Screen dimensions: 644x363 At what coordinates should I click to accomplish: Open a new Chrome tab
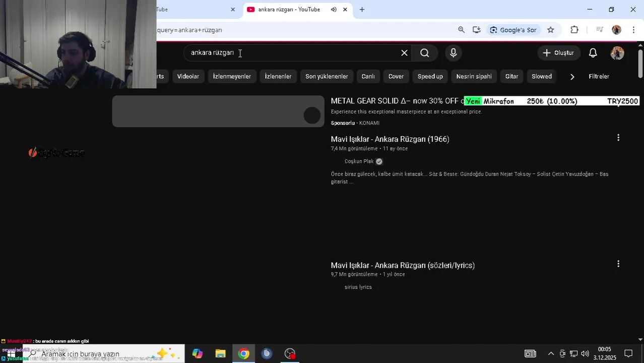pos(362,10)
